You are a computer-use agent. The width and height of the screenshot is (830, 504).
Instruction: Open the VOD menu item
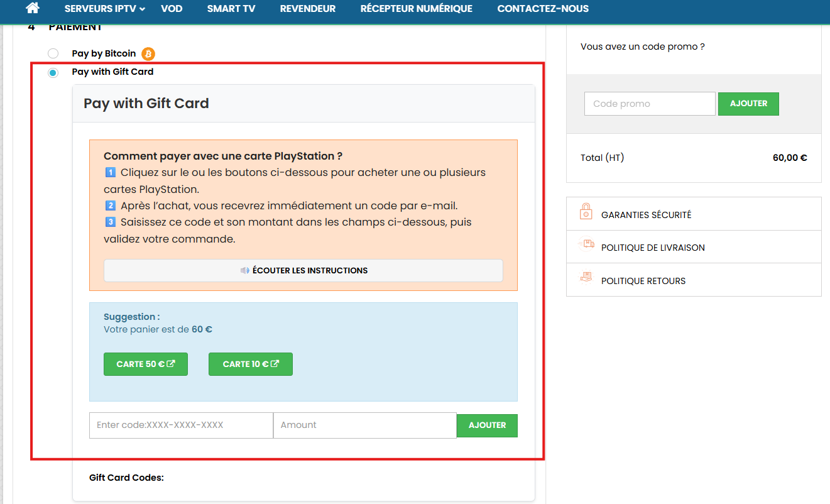coord(172,9)
